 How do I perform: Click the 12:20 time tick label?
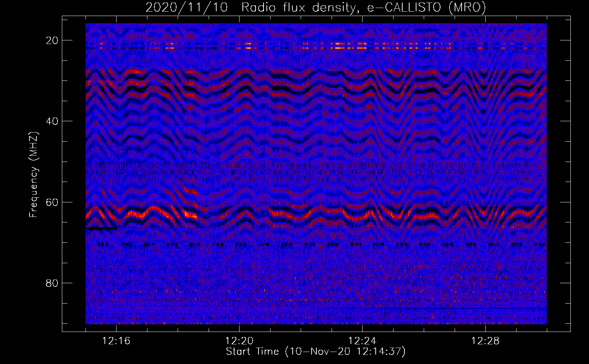(x=240, y=341)
